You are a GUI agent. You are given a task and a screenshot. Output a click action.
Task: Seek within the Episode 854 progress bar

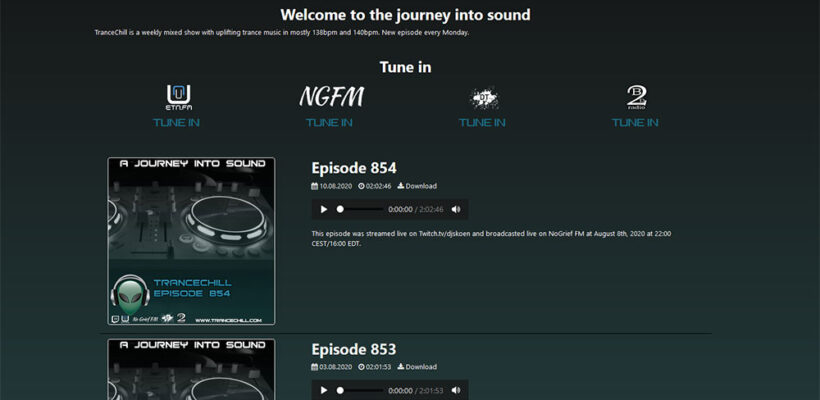360,209
